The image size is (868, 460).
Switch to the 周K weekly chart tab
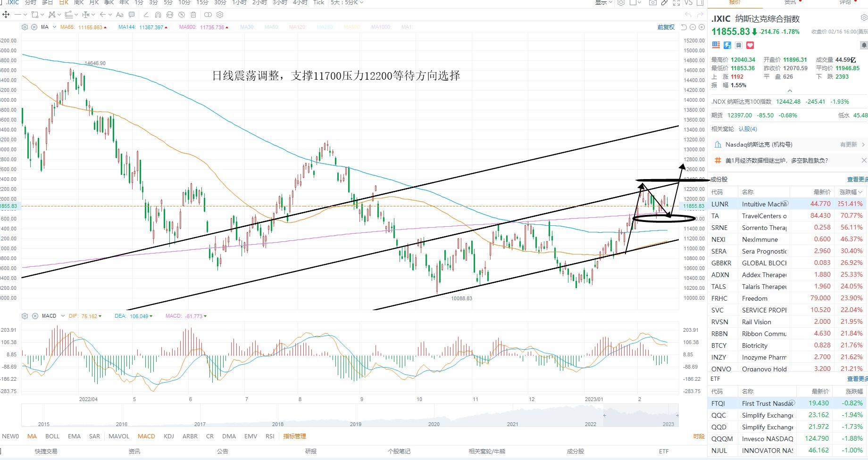point(79,2)
